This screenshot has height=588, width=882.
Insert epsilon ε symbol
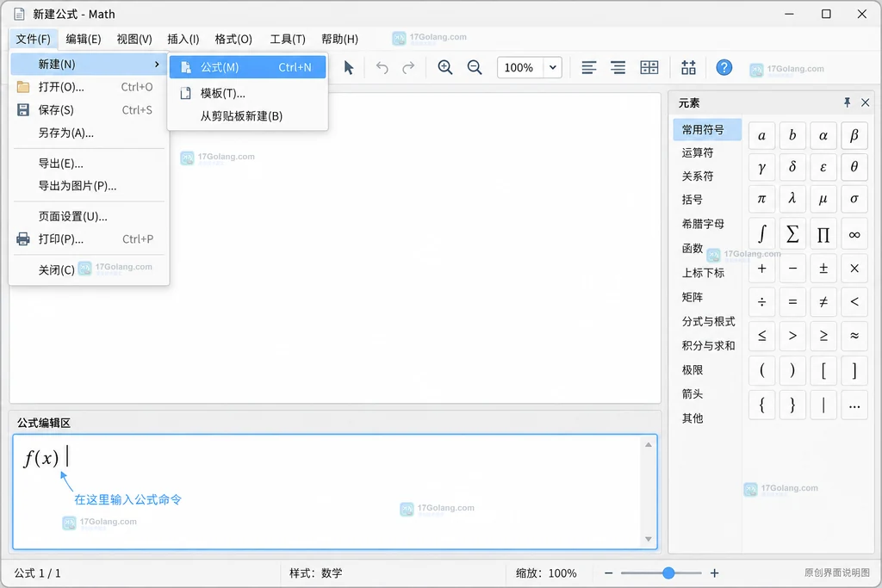coord(823,167)
